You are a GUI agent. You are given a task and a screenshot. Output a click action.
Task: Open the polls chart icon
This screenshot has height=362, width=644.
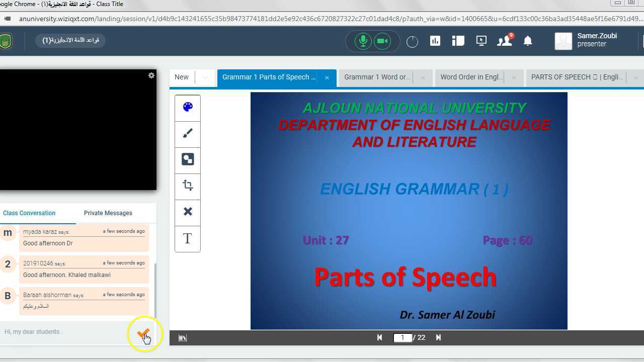tap(435, 41)
